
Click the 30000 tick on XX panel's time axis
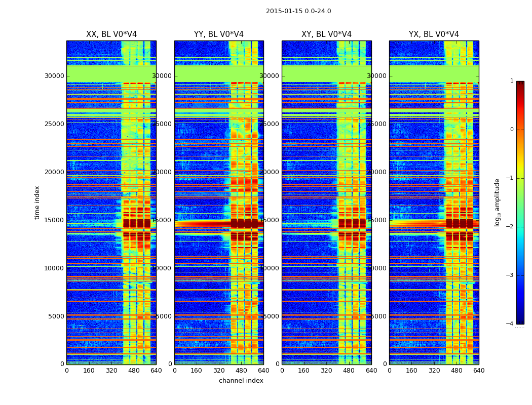click(x=55, y=76)
